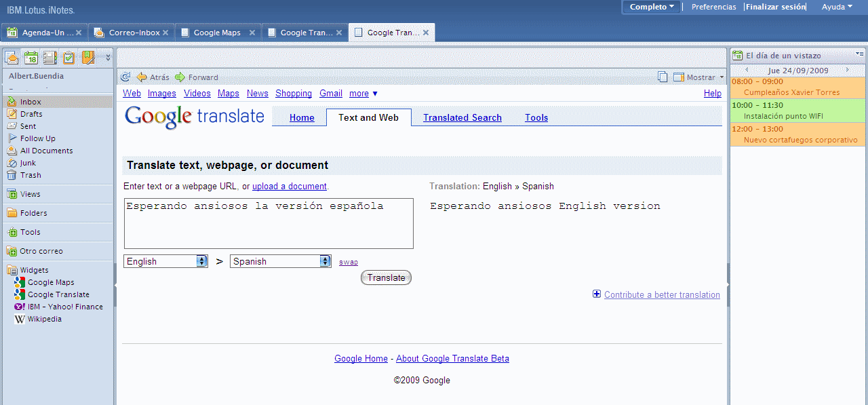Click Contribute a better translation
Screen dimensions: 868x405
(662, 294)
